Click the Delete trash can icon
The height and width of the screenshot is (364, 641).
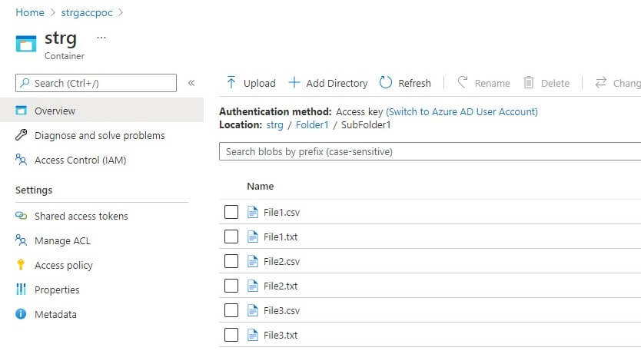[529, 83]
